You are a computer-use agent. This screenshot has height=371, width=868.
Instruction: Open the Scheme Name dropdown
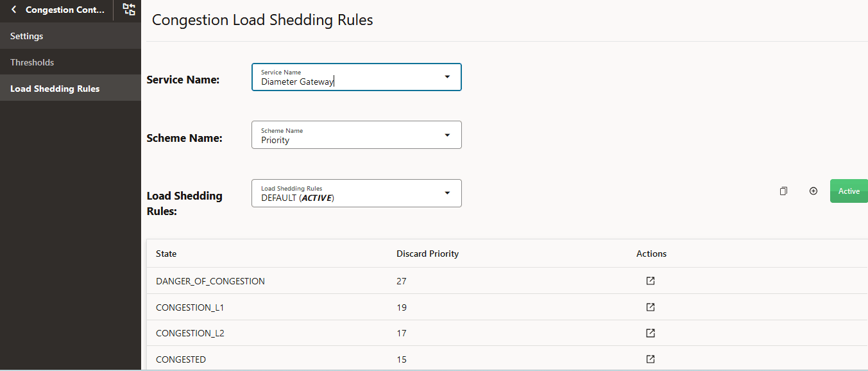447,135
